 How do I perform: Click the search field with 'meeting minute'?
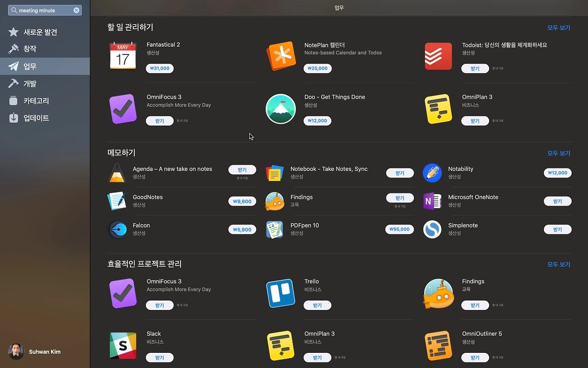[x=45, y=10]
